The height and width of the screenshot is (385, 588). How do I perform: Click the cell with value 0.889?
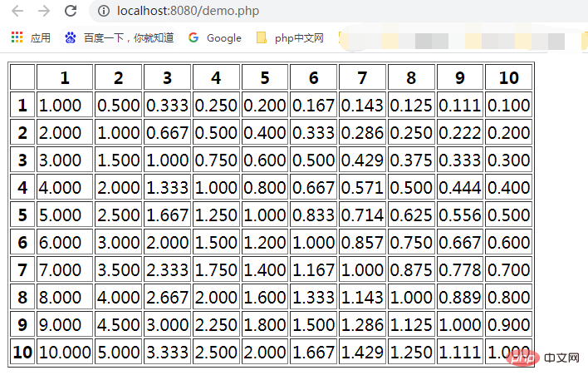pos(460,297)
